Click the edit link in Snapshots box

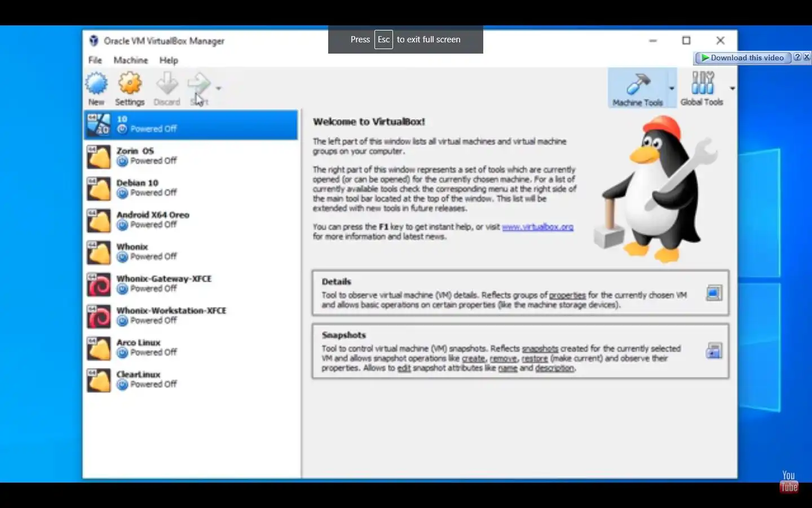[404, 368]
